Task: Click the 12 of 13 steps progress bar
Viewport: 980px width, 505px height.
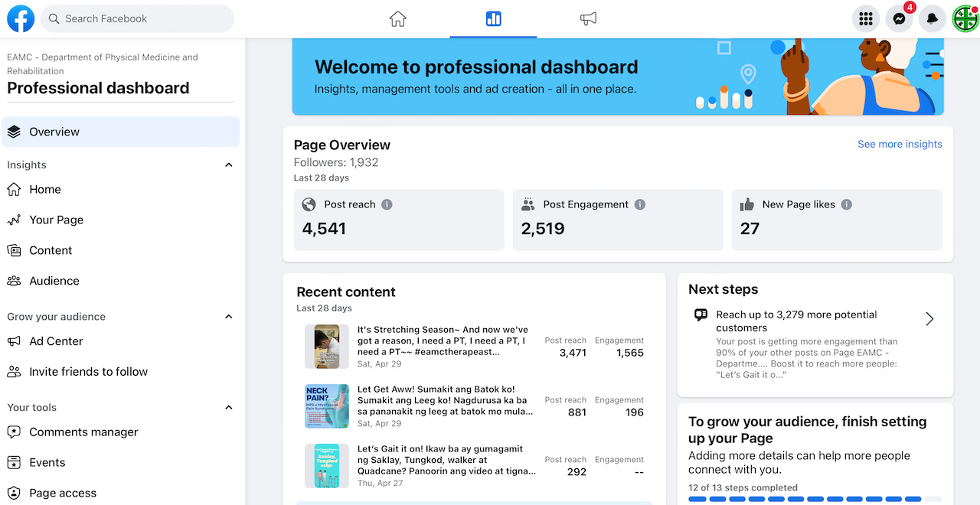Action: (815, 500)
